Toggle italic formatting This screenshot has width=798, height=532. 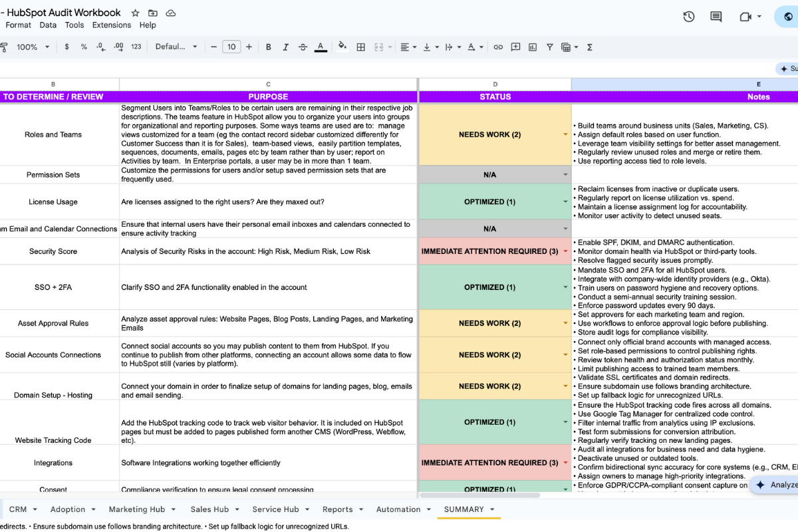tap(286, 47)
